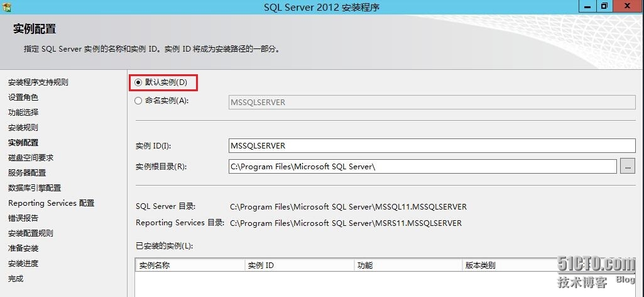
Task: Click the 错误报告 step in sidebar
Action: [x=23, y=218]
